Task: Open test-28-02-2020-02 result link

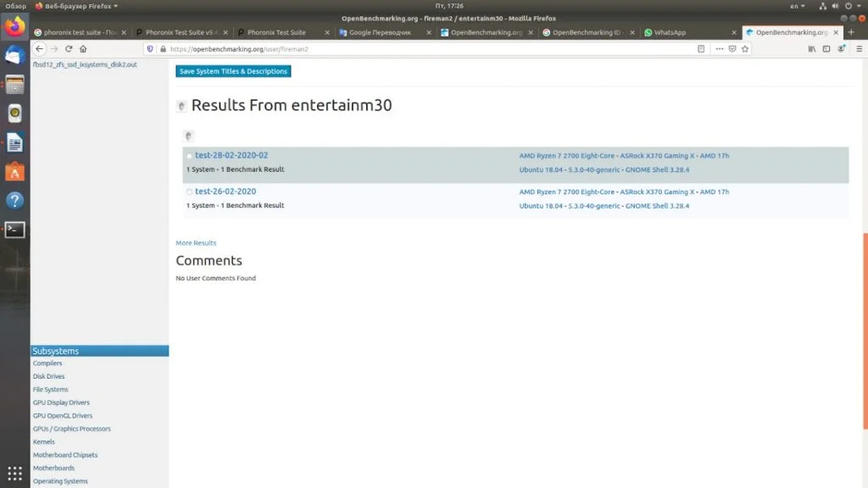Action: click(231, 156)
